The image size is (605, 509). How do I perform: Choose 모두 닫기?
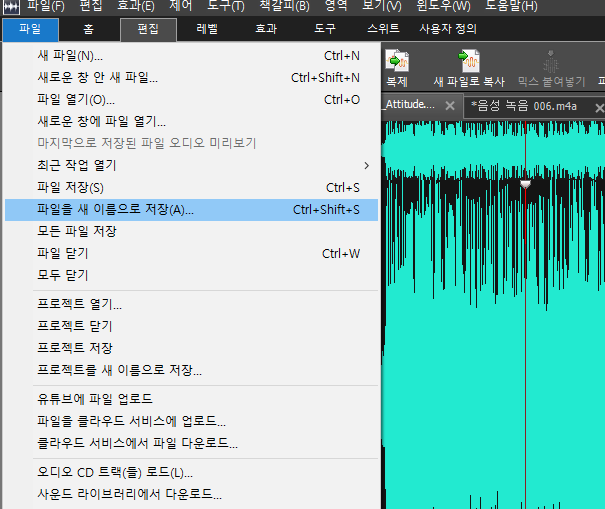(x=191, y=276)
